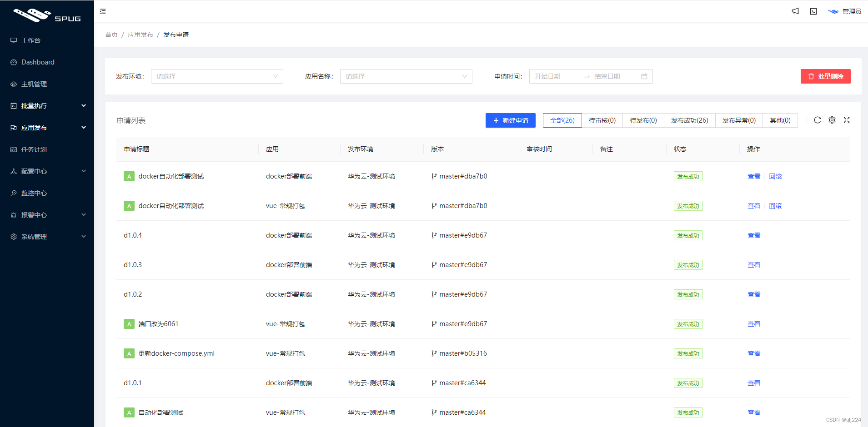868x427 pixels.
Task: Open 工作台 in the sidebar
Action: [47, 40]
